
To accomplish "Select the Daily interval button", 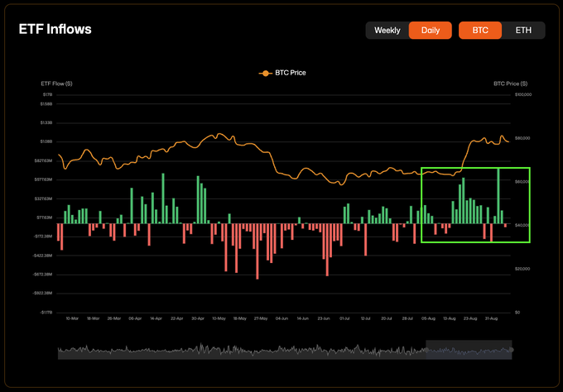I will tap(431, 31).
